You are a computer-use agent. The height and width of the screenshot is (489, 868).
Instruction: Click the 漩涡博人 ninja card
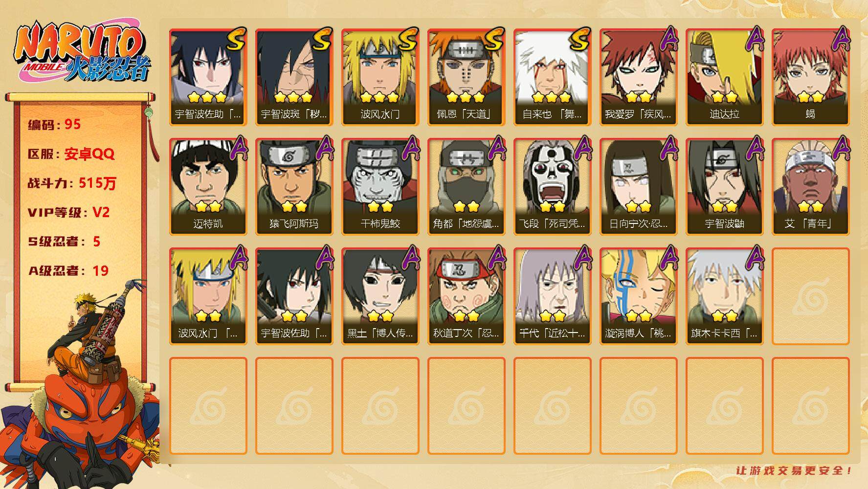click(x=638, y=296)
